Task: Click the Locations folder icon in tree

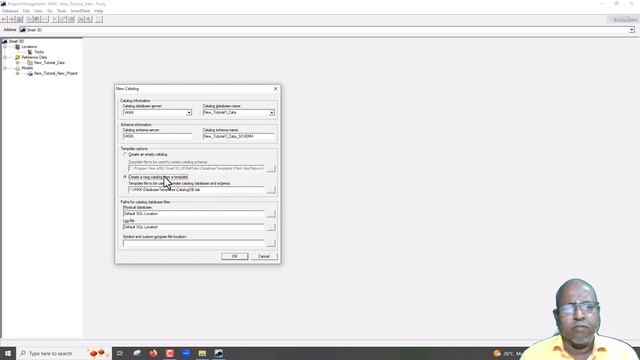Action: point(18,47)
